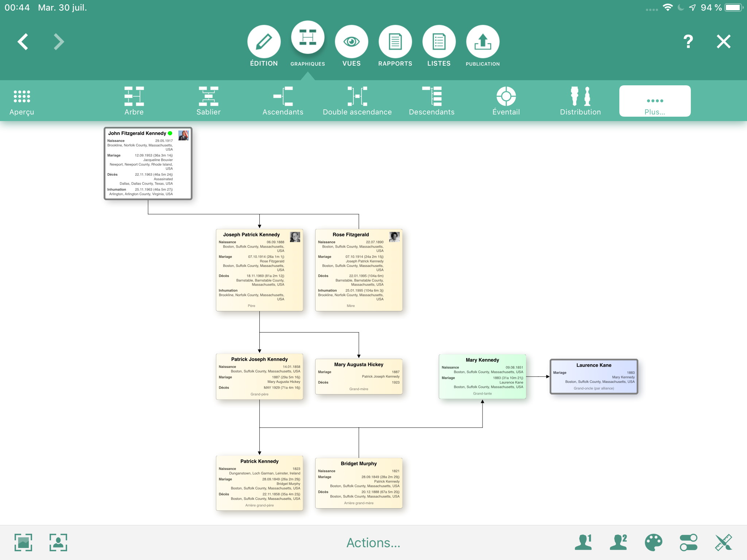Select the Mary Kennedy green card
This screenshot has width=747, height=560.
click(x=482, y=376)
